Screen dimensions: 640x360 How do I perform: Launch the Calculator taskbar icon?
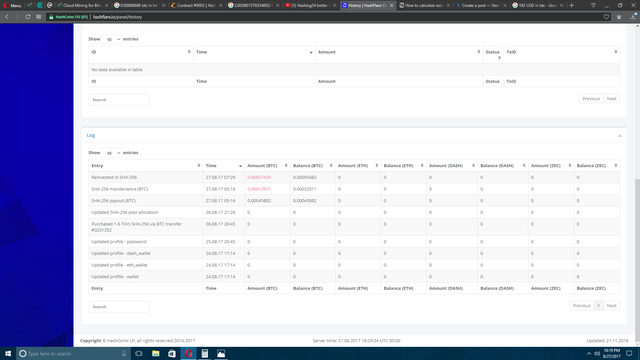point(204,353)
